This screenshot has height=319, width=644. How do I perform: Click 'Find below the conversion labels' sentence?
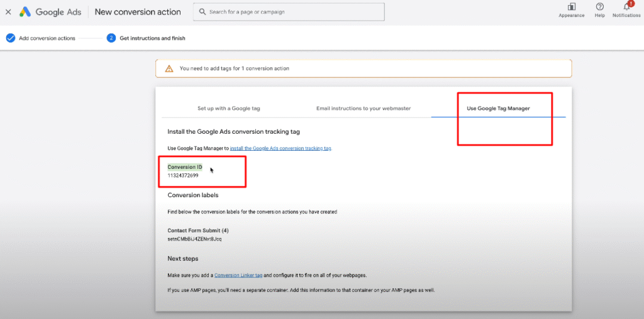pos(252,212)
